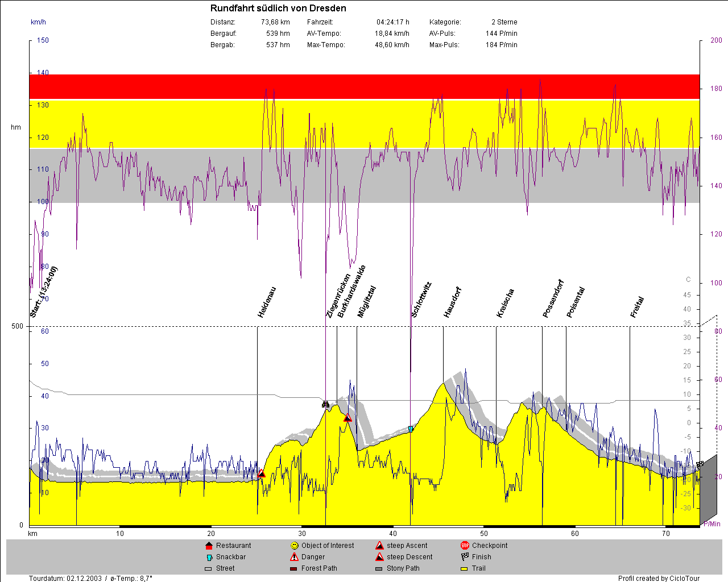Select the yellow Trail color swatch
Viewport: 728px width, 582px height.
(x=464, y=568)
